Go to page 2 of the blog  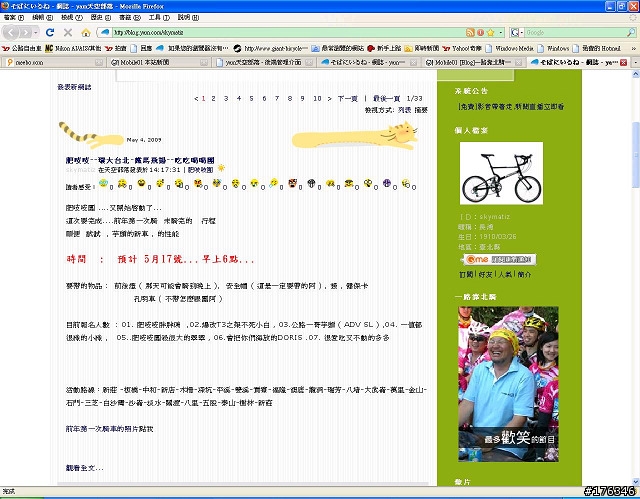click(x=213, y=98)
